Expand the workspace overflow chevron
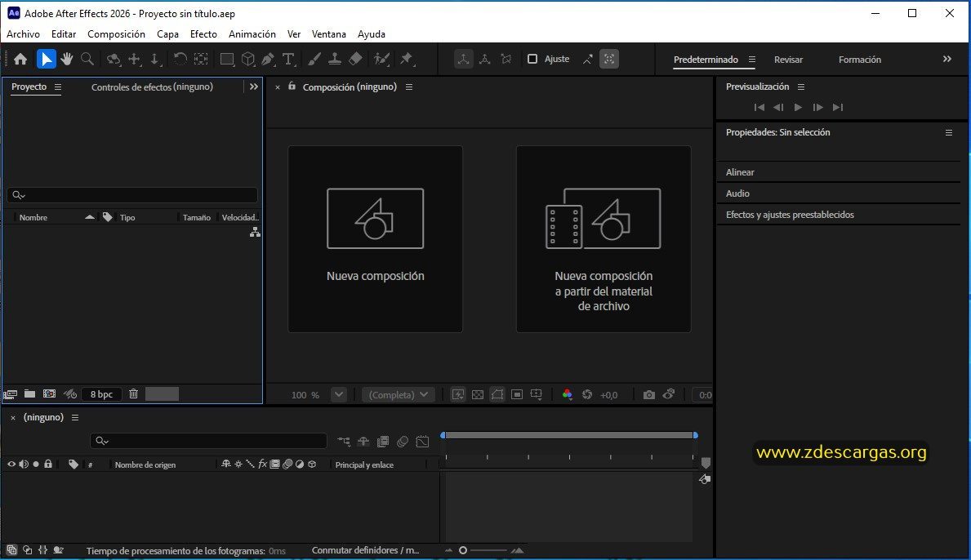The height and width of the screenshot is (560, 971). pos(947,59)
